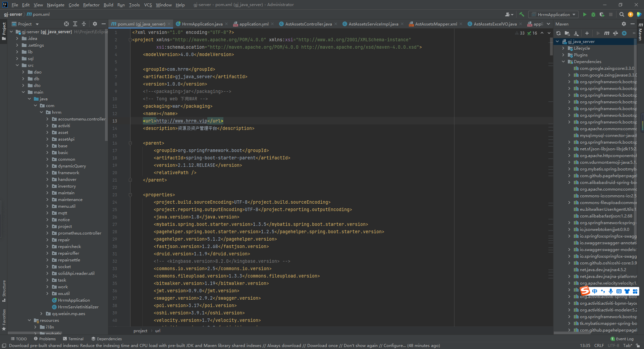644x349 pixels.
Task: Open the Terminal tool window
Action: click(x=73, y=339)
